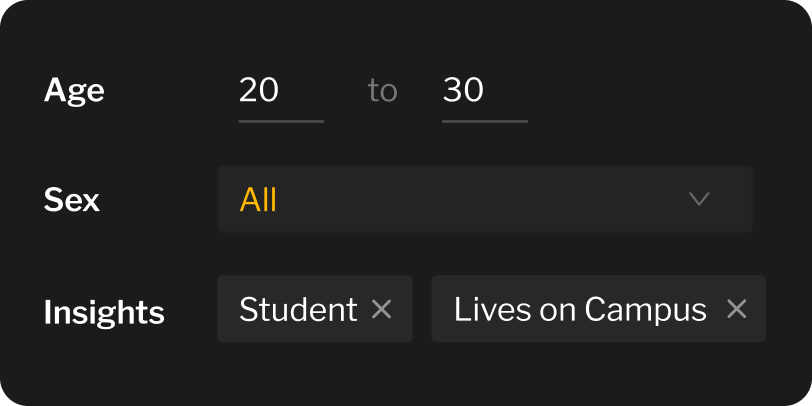
Task: Click the Sex row label
Action: (72, 199)
